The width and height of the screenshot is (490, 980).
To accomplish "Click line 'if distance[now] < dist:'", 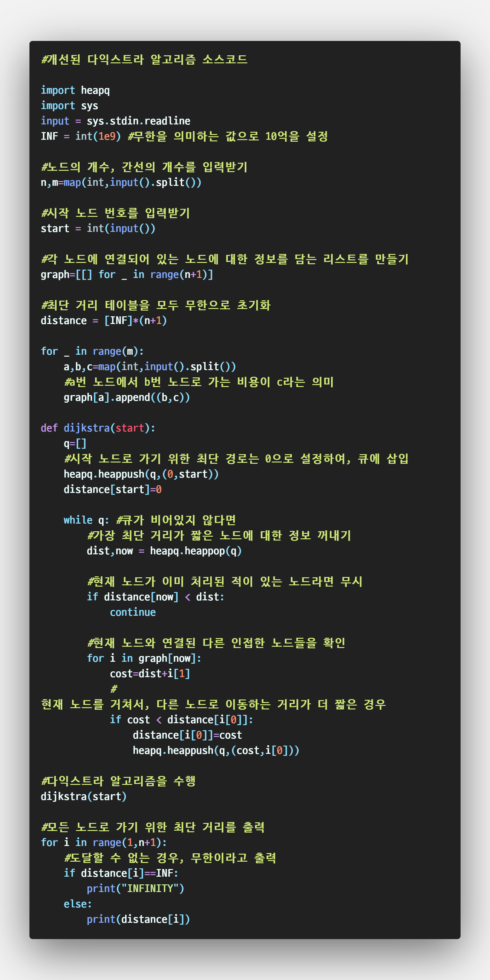I will point(155,597).
